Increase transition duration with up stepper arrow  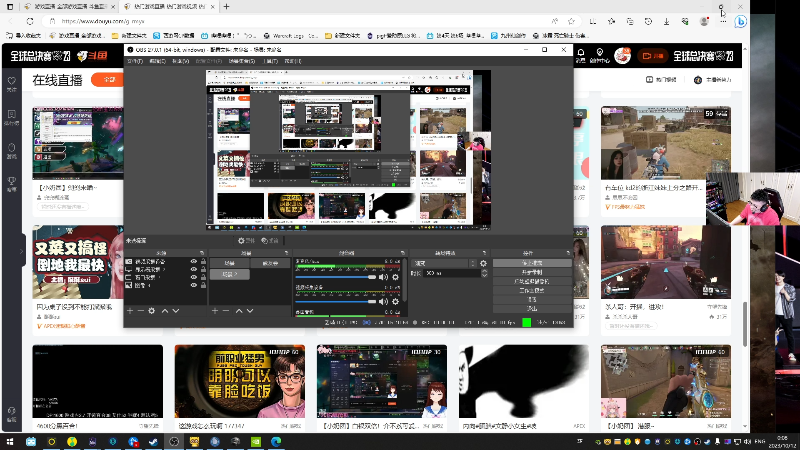484,271
